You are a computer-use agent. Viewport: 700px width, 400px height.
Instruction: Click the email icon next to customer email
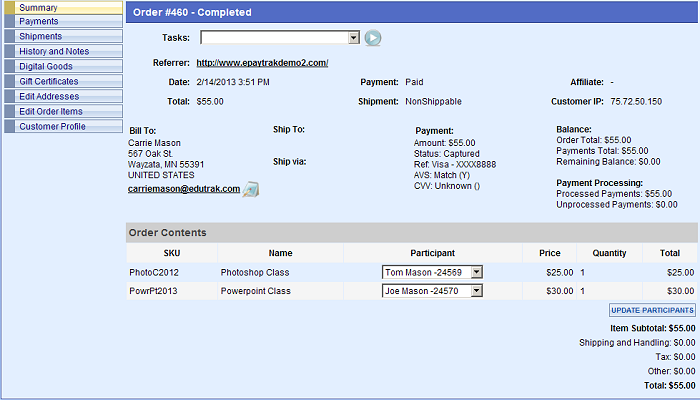[x=251, y=189]
